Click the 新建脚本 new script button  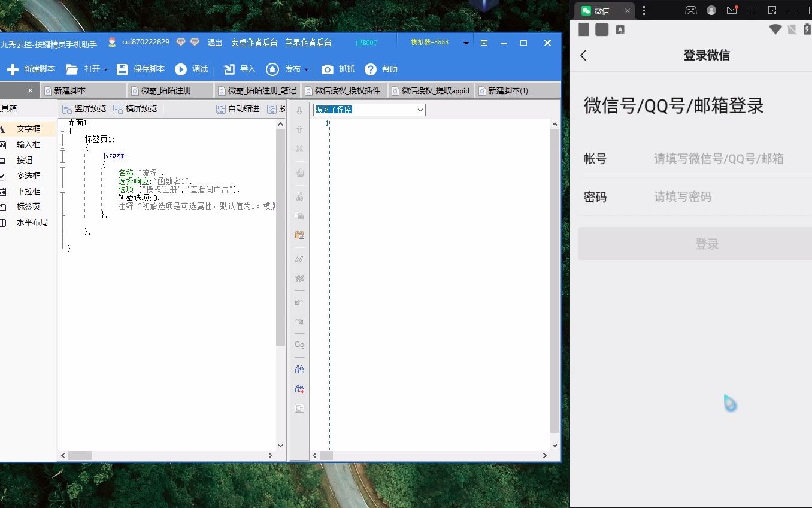pyautogui.click(x=31, y=69)
